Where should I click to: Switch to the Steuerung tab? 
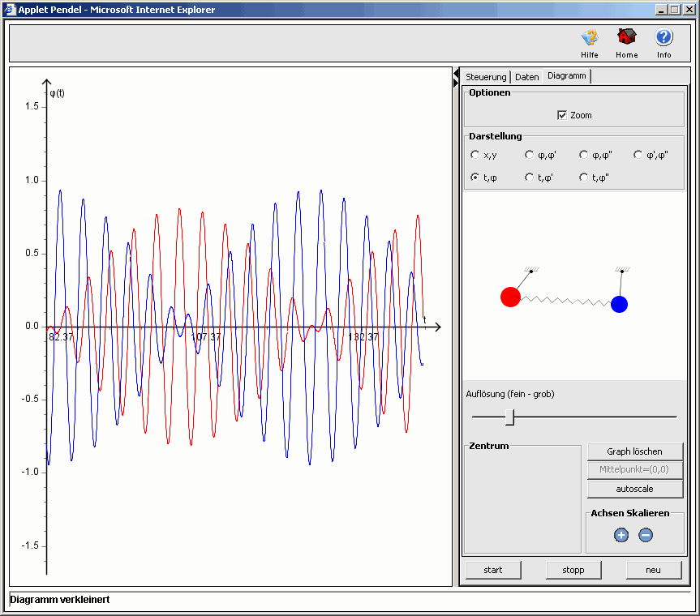click(x=486, y=77)
